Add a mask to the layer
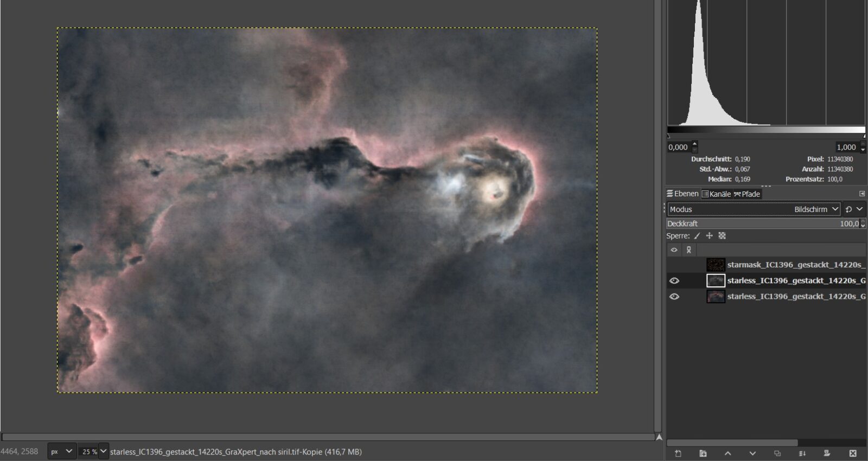Viewport: 868px width, 461px height. (x=827, y=453)
